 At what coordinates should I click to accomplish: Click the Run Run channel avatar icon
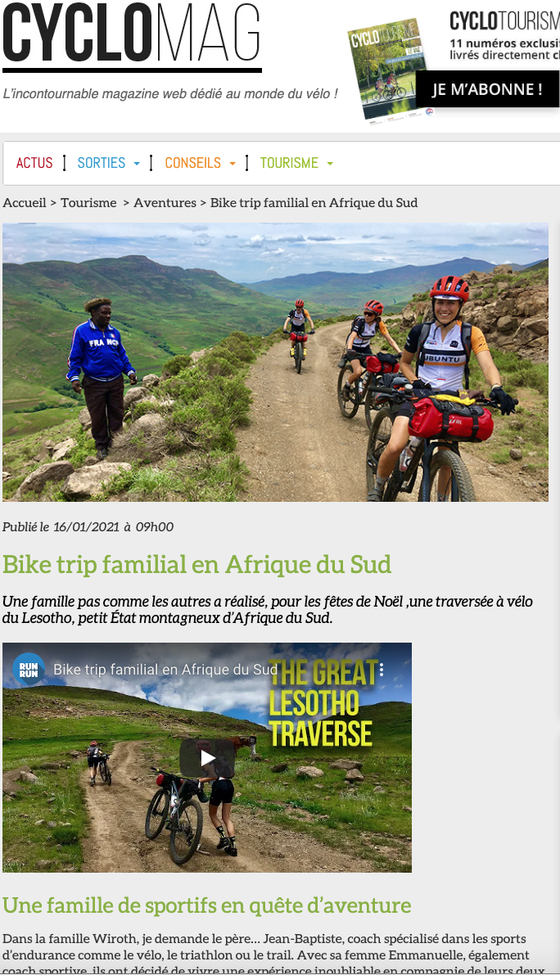click(x=29, y=669)
